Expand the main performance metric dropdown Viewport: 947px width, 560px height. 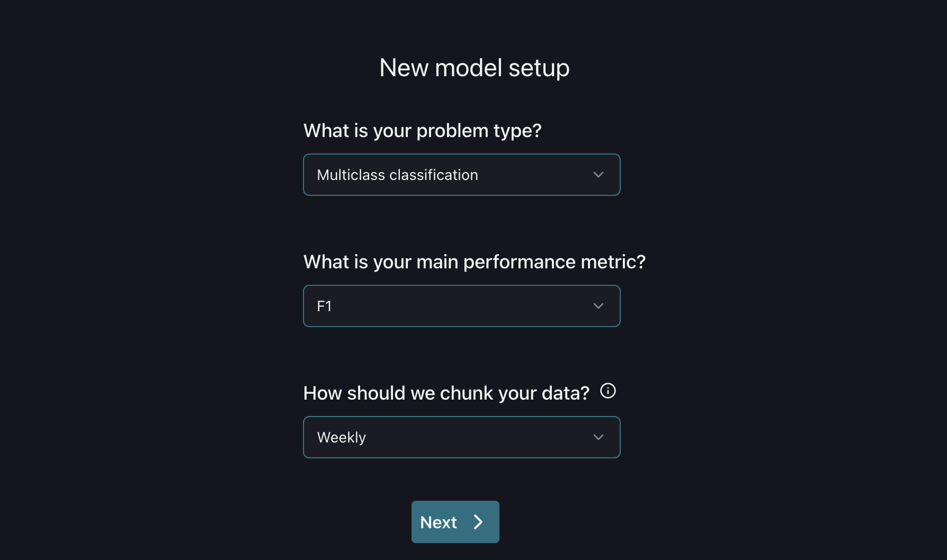(x=461, y=306)
